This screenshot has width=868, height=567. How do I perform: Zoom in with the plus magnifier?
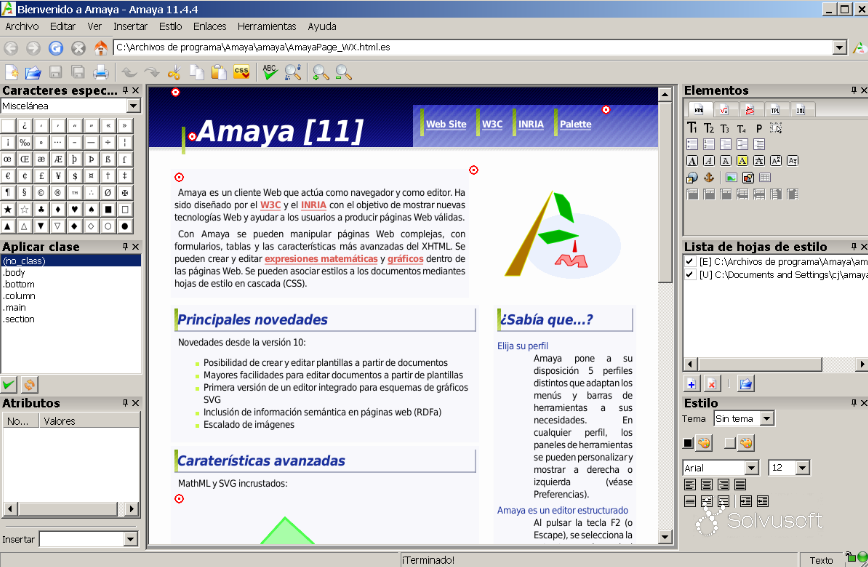click(321, 72)
